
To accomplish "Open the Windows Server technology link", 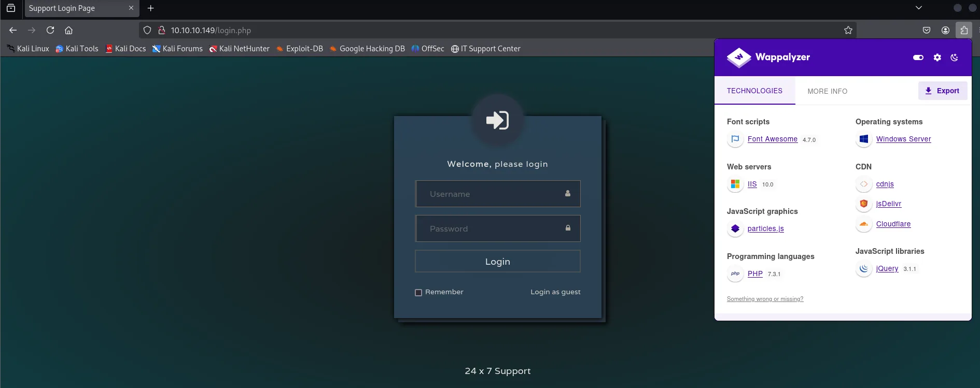I will point(904,139).
